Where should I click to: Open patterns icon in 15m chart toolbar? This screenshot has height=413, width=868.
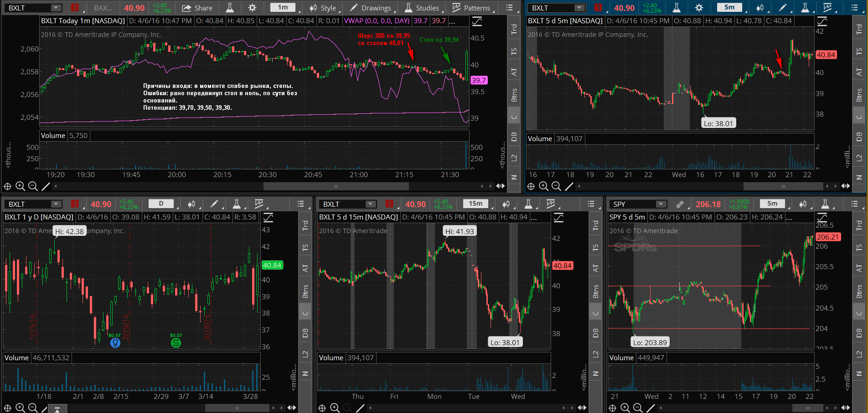click(551, 204)
